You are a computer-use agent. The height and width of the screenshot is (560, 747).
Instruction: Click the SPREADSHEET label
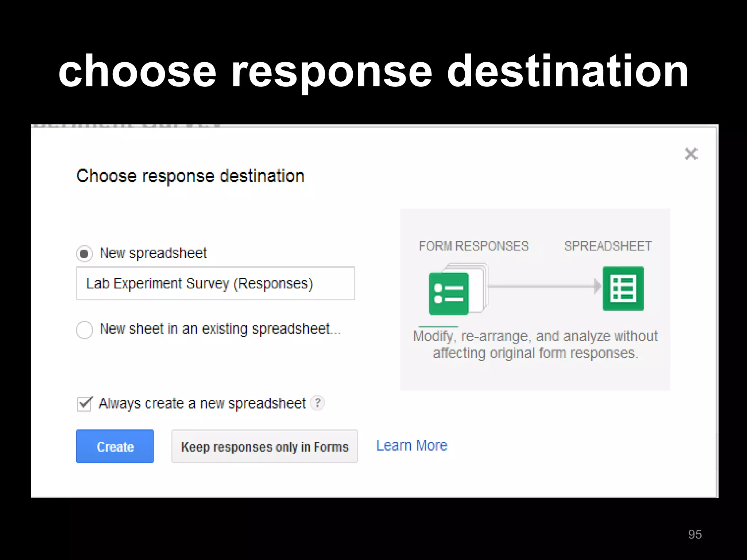[x=608, y=246]
